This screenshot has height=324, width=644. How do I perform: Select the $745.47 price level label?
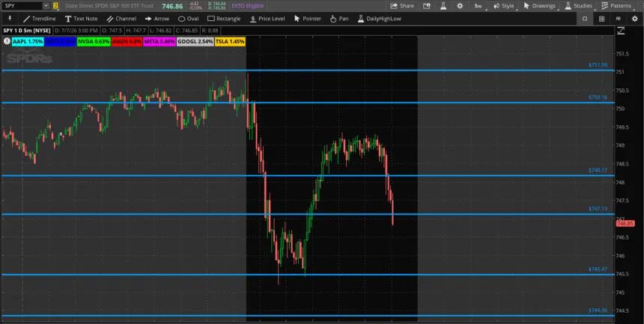tap(598, 269)
